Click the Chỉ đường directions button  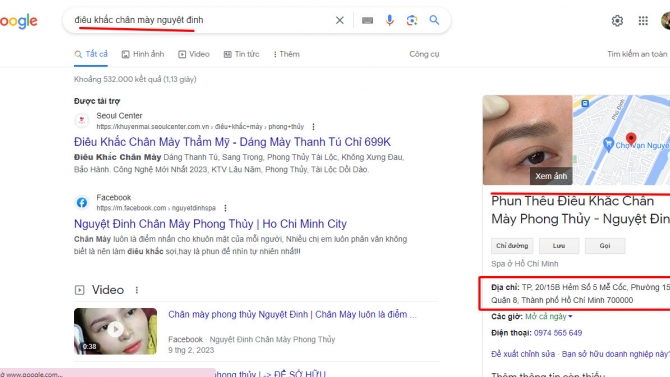(512, 246)
